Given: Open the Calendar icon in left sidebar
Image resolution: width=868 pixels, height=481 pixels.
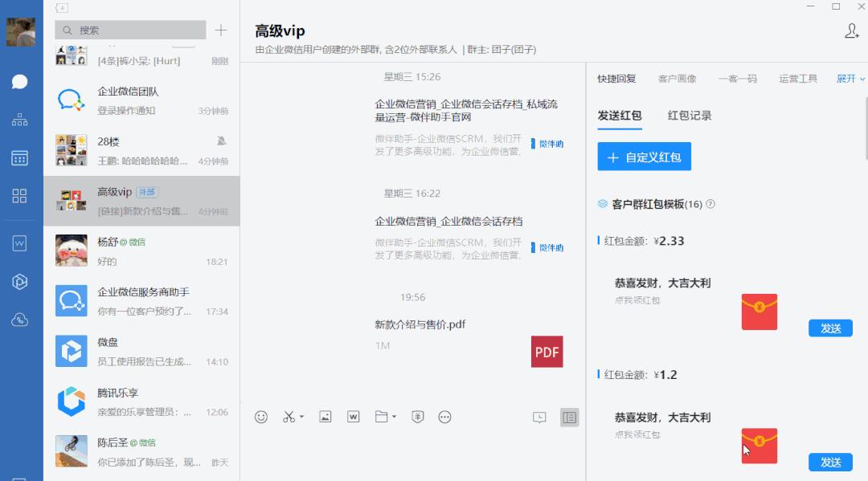Looking at the screenshot, I should (x=19, y=157).
